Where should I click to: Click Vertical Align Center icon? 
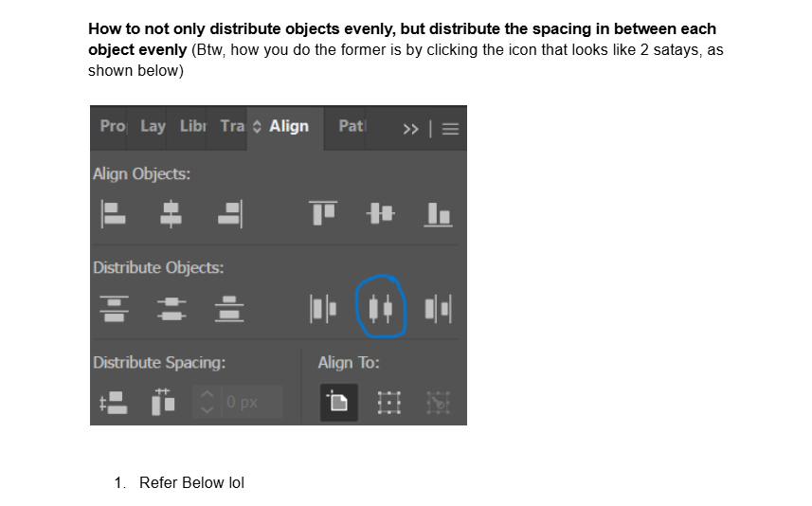click(x=381, y=213)
